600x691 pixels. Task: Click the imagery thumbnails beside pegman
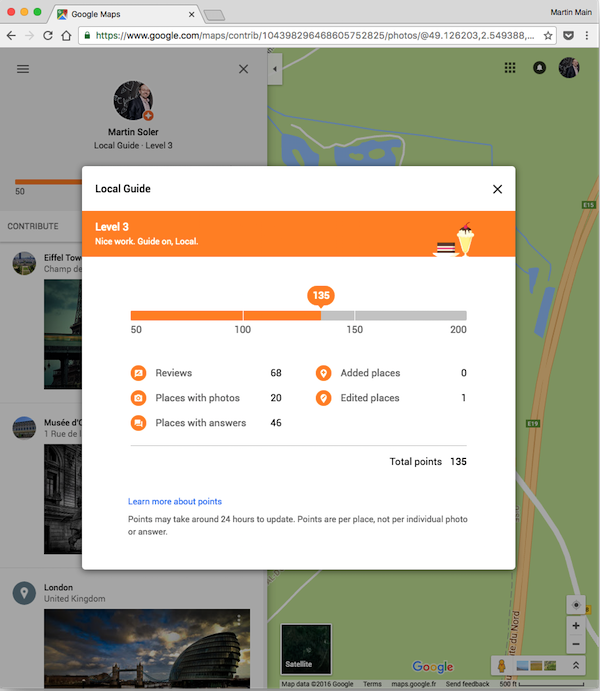coord(536,665)
